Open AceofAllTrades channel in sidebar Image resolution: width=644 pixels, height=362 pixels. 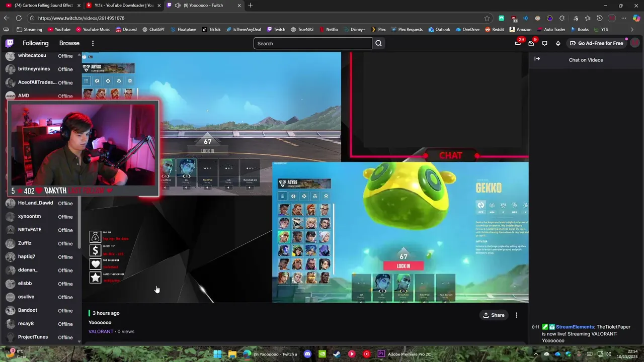pyautogui.click(x=40, y=82)
